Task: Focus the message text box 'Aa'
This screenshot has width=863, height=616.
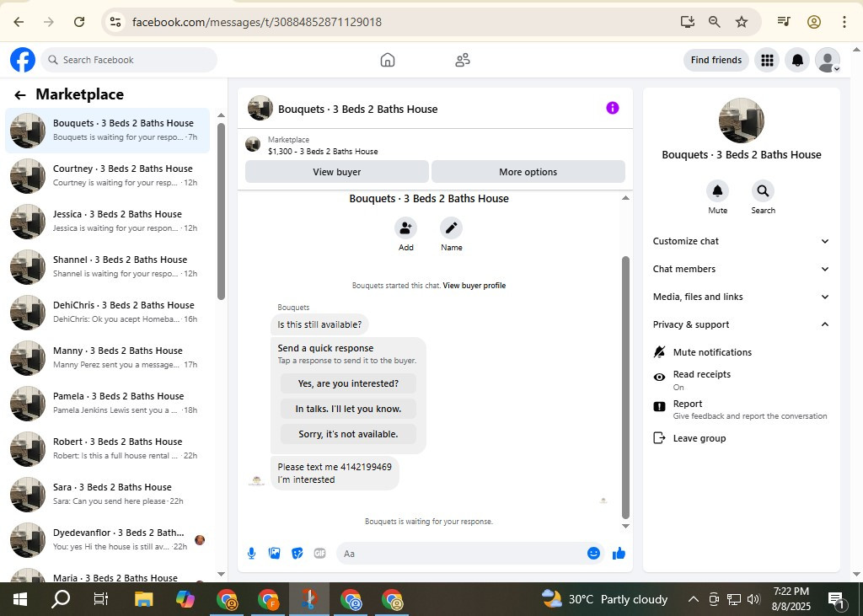Action: (461, 554)
